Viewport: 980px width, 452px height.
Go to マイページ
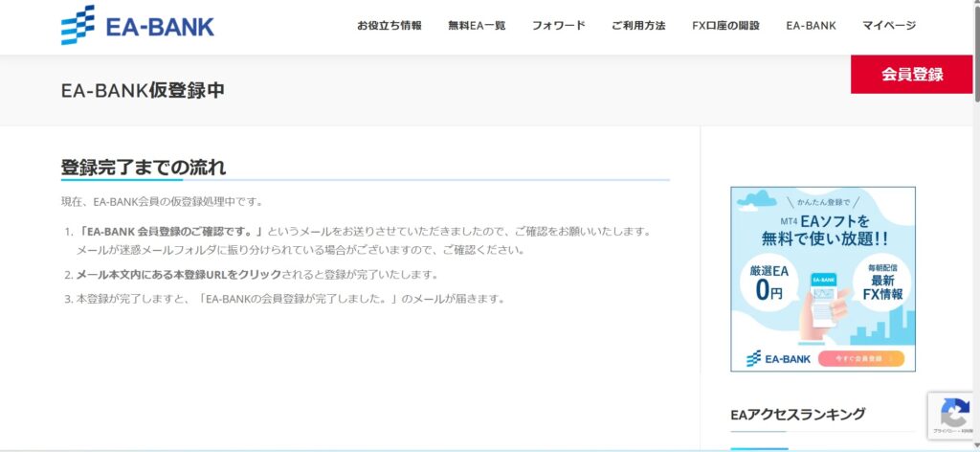pyautogui.click(x=888, y=26)
